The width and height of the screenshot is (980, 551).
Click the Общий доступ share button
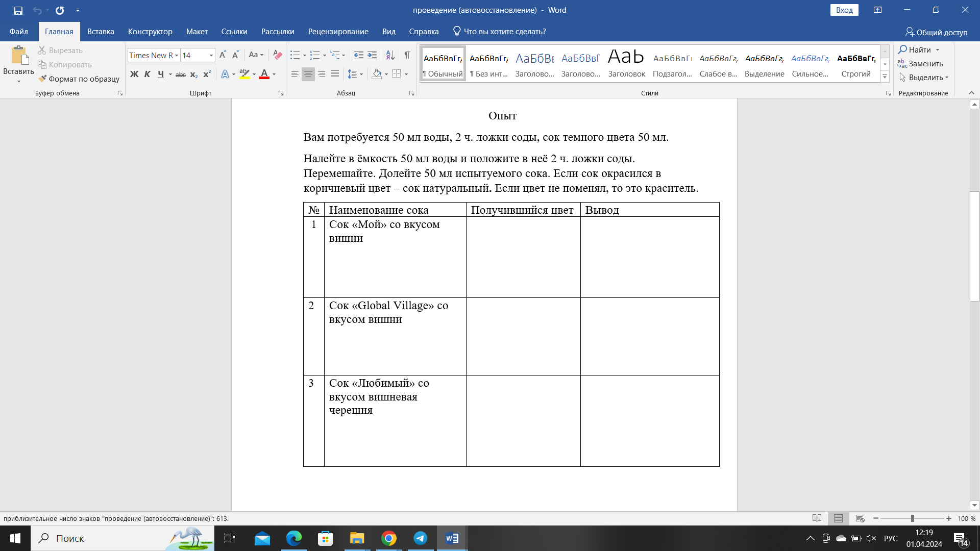(x=936, y=32)
